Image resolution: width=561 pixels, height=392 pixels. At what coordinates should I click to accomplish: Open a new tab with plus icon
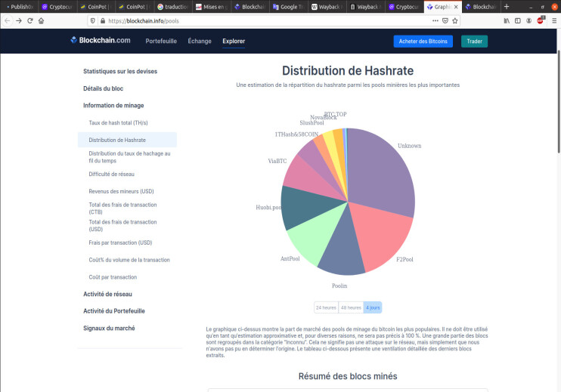tap(507, 7)
